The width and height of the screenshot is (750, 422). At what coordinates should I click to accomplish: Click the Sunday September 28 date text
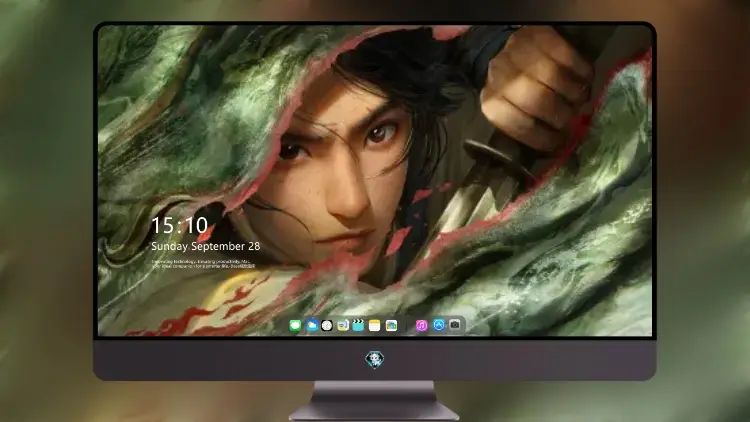click(206, 246)
